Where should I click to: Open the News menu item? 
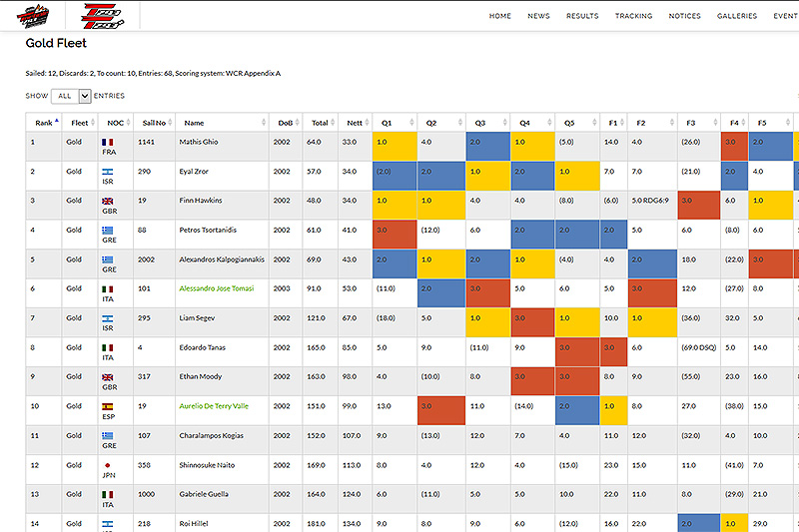pyautogui.click(x=538, y=16)
